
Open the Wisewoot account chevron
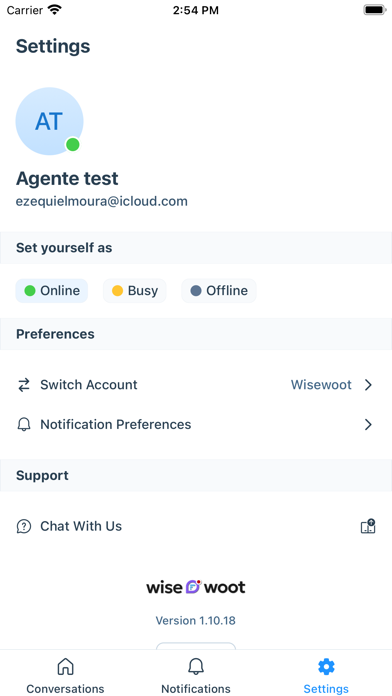368,385
